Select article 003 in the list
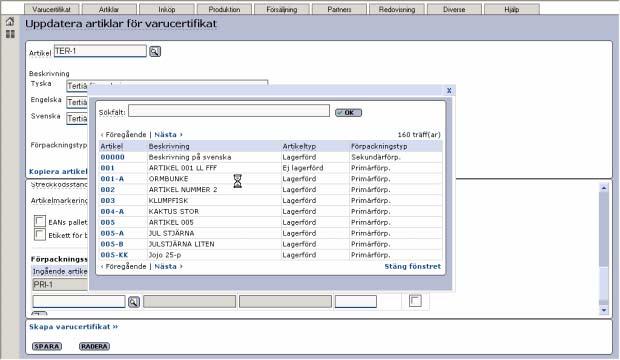Screen dimensions: 620x360 pos(108,201)
